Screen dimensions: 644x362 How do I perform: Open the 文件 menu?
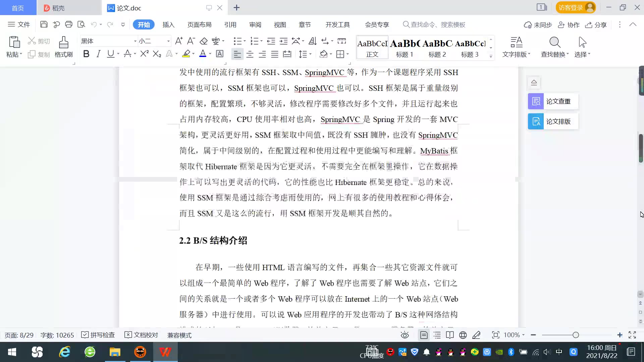click(19, 24)
